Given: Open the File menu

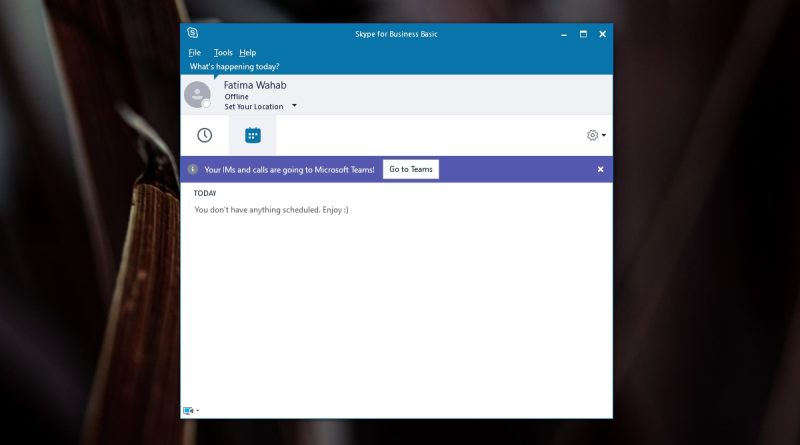Looking at the screenshot, I should click(x=194, y=53).
